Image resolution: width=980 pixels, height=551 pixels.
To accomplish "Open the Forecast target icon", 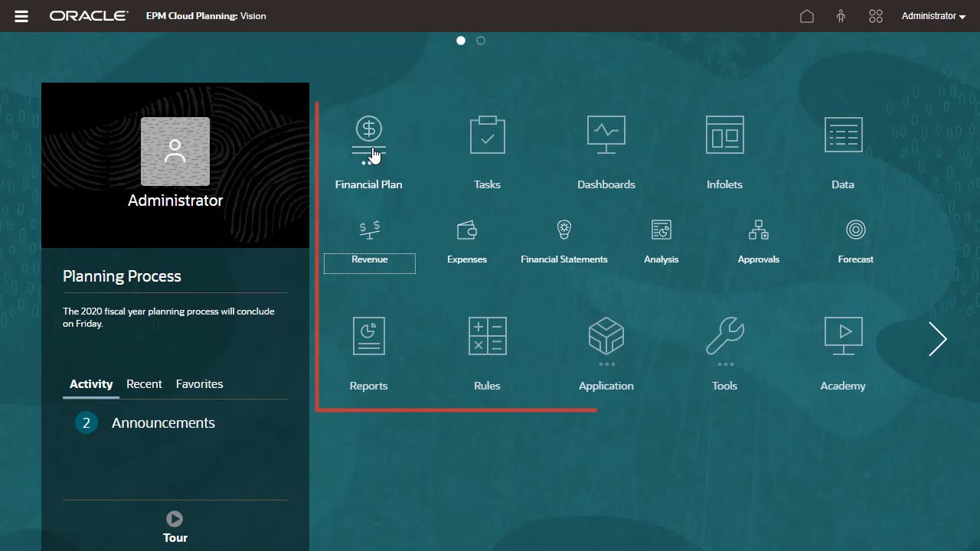I will (856, 229).
